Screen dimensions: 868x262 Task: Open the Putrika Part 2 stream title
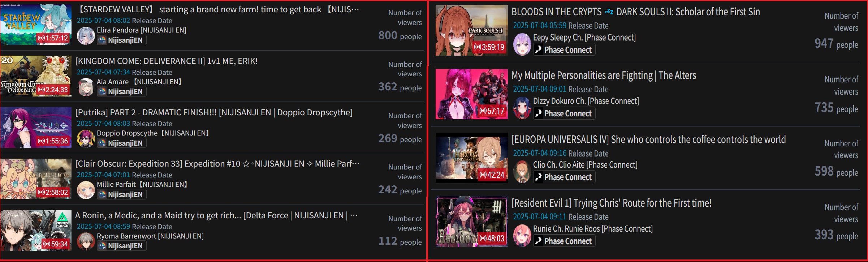coord(214,112)
